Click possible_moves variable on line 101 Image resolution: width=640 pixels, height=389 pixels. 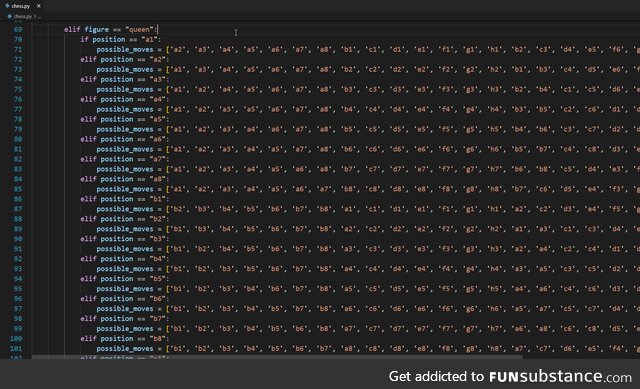point(124,349)
